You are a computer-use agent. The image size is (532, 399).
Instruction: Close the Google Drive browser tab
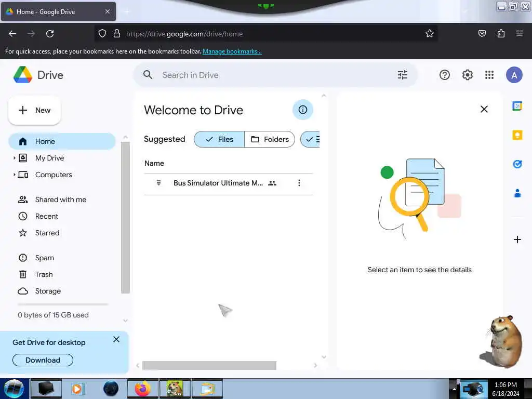[108, 11]
